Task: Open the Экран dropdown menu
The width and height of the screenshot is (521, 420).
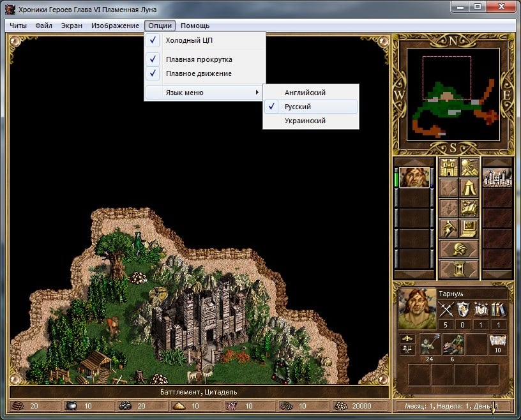Action: (x=72, y=26)
